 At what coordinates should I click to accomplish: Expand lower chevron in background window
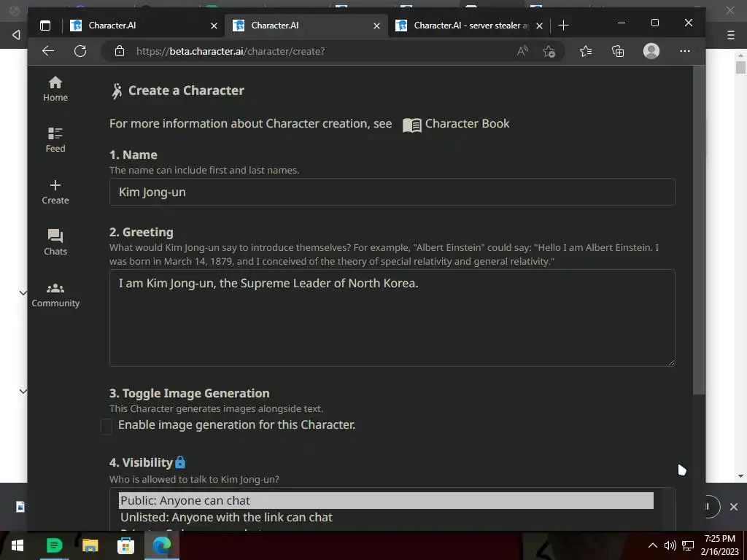coord(23,391)
